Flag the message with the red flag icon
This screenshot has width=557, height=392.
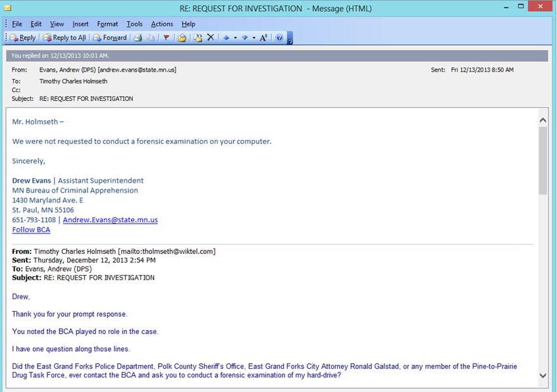(x=166, y=37)
